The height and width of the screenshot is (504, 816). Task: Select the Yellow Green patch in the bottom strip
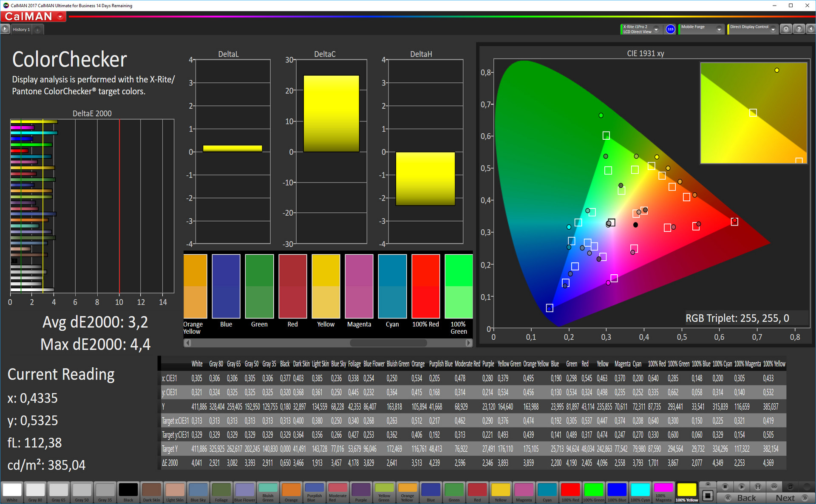(384, 493)
